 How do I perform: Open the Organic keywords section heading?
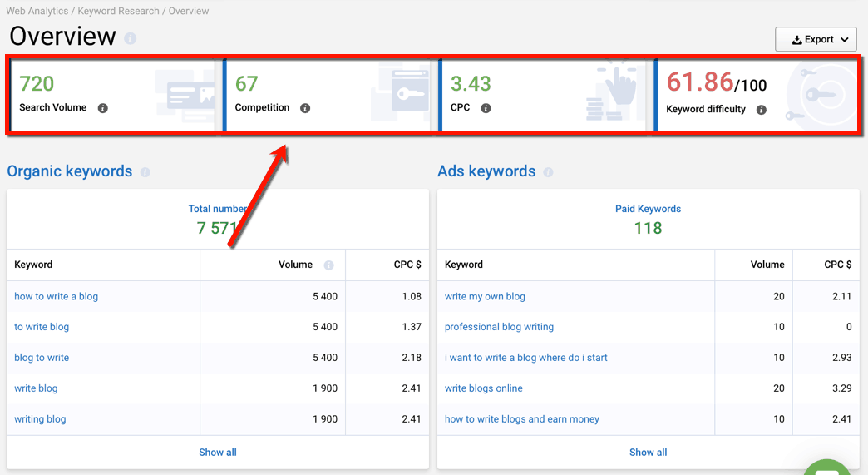pyautogui.click(x=70, y=171)
